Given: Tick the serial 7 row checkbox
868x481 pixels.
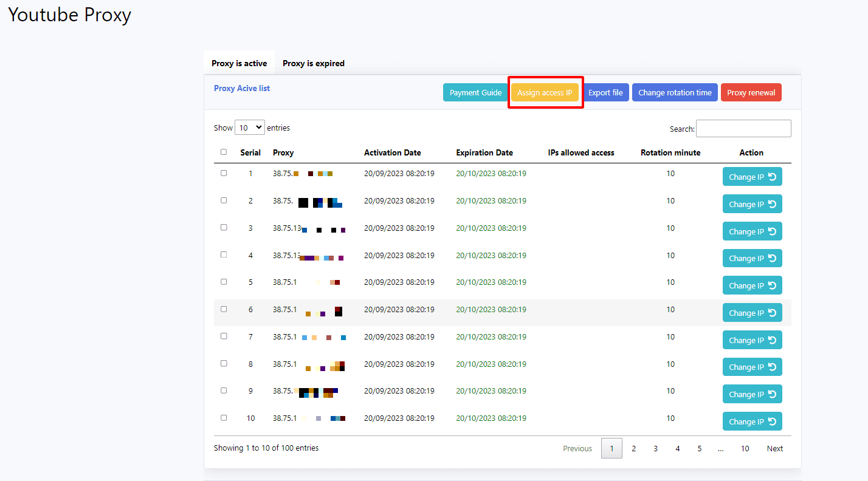Looking at the screenshot, I should tap(224, 336).
